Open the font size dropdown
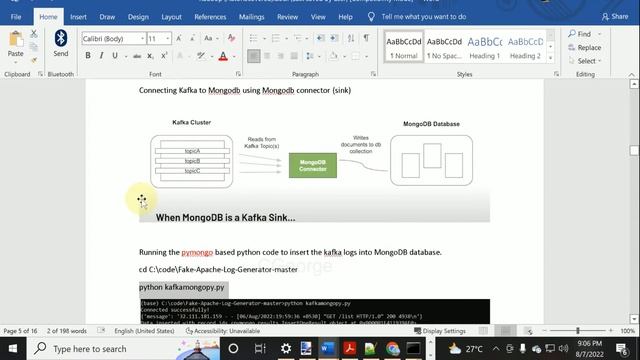The height and width of the screenshot is (360, 640). point(167,39)
